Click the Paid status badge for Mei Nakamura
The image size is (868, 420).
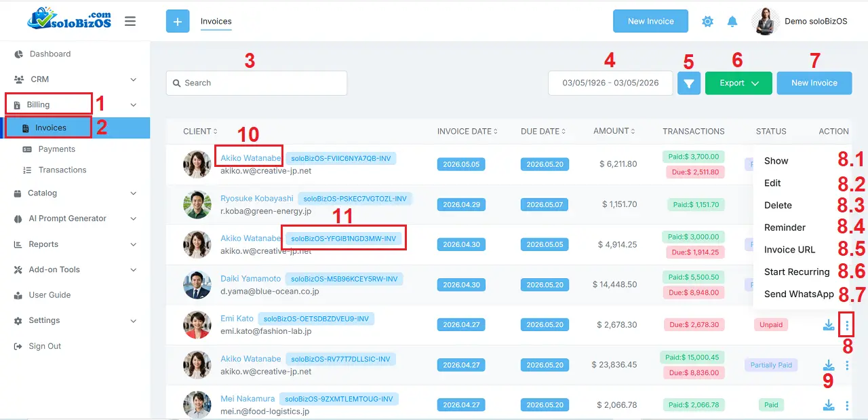point(771,405)
